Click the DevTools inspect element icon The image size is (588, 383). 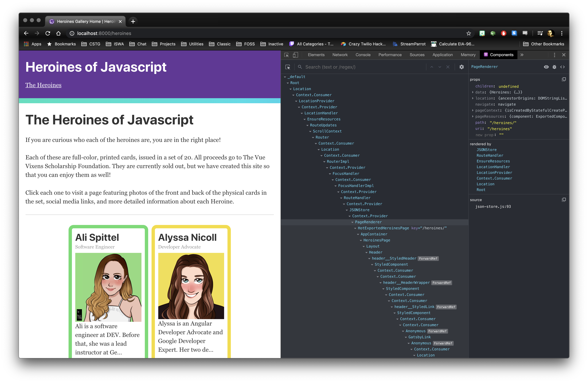coord(287,55)
